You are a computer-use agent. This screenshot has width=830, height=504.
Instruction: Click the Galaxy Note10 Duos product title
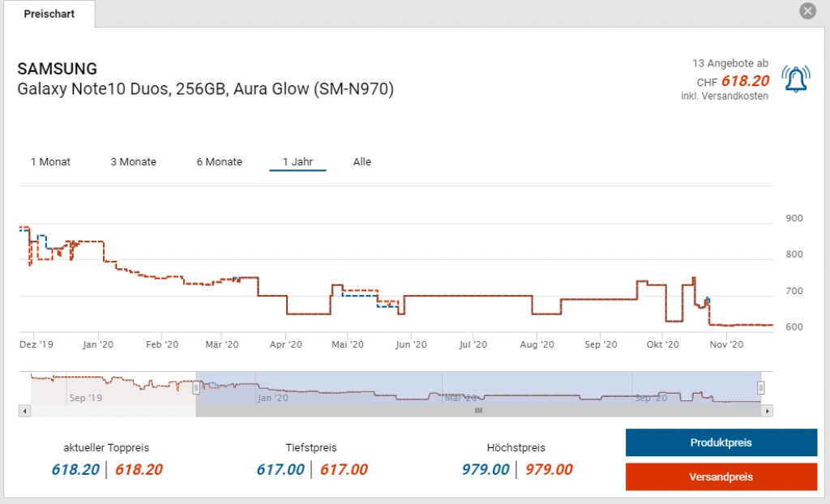pos(205,89)
